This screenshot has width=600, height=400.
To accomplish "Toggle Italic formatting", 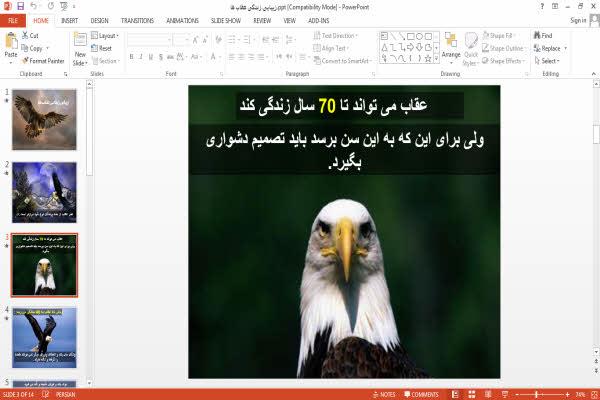I will 141,57.
